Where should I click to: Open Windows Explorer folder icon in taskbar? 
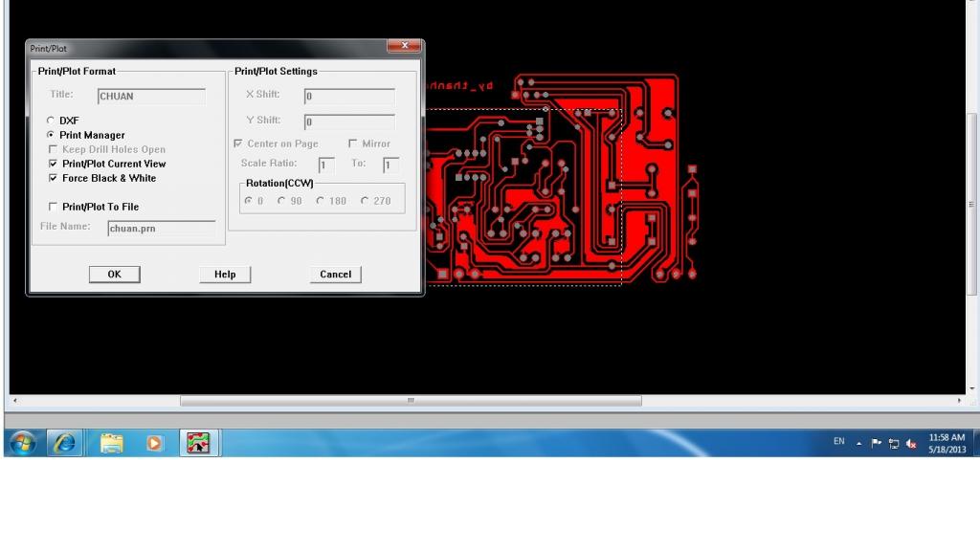point(112,443)
